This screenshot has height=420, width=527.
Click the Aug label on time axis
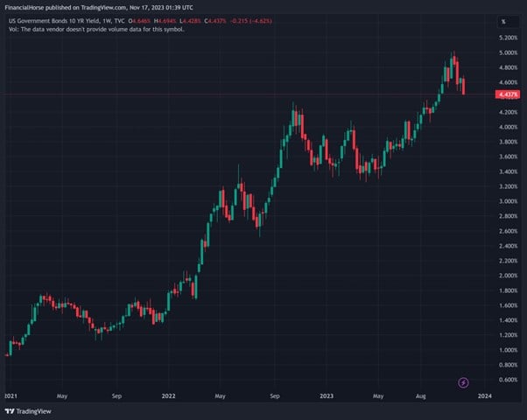[x=421, y=395]
